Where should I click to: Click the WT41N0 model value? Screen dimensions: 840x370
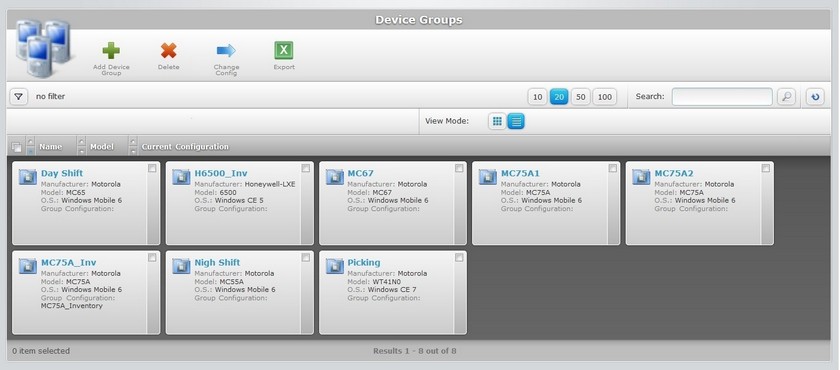(387, 282)
